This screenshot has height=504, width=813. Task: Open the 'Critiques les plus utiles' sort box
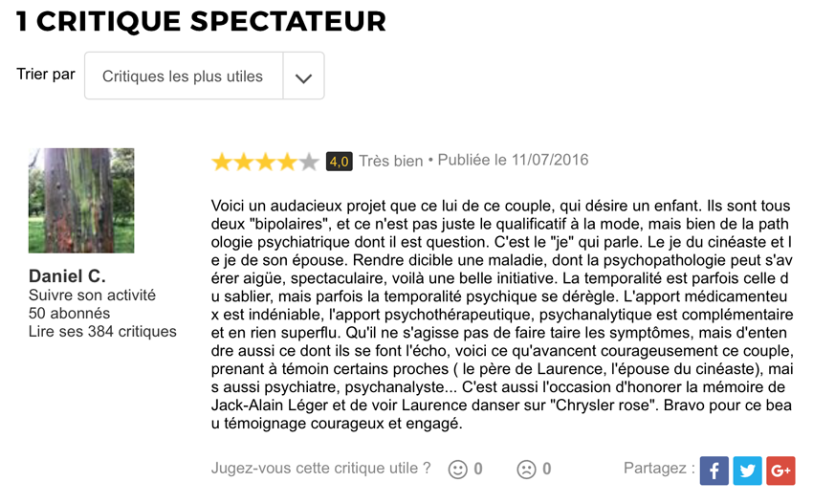tap(205, 76)
